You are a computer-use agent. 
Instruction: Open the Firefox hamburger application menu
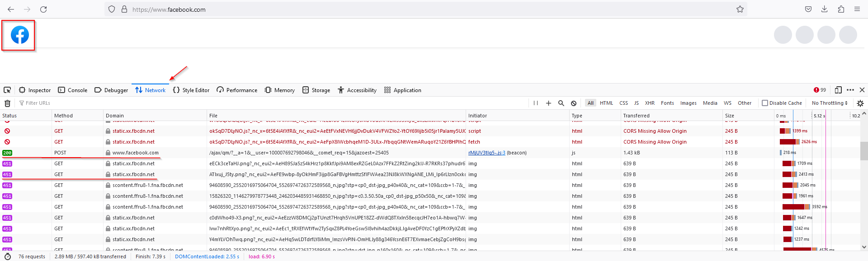click(x=857, y=9)
